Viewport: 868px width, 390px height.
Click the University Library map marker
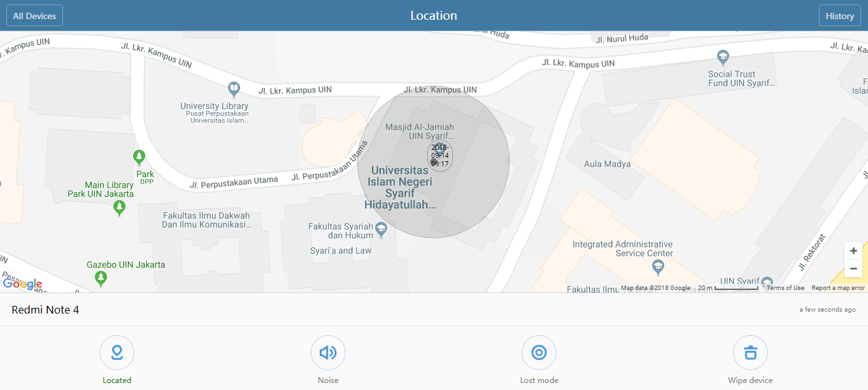click(234, 88)
